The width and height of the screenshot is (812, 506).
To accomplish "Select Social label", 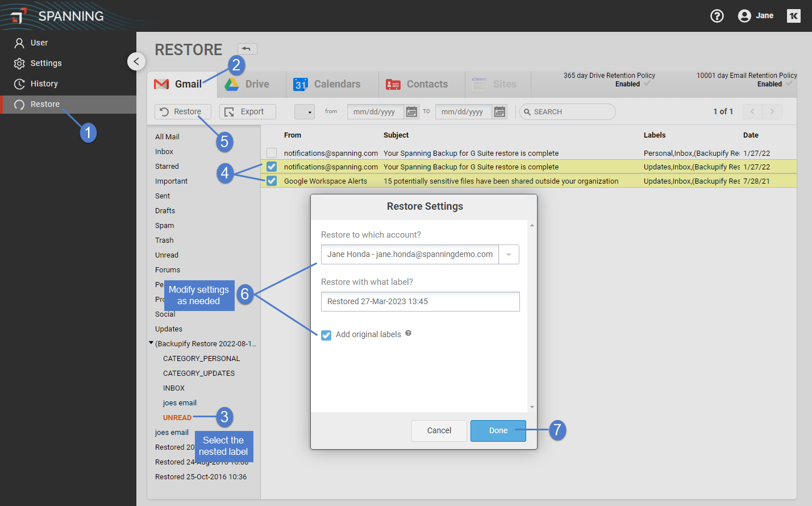I will 165,314.
